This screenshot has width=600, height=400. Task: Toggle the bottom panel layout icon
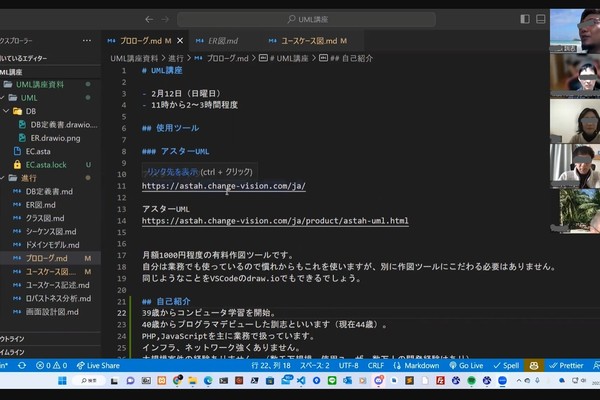[541, 19]
